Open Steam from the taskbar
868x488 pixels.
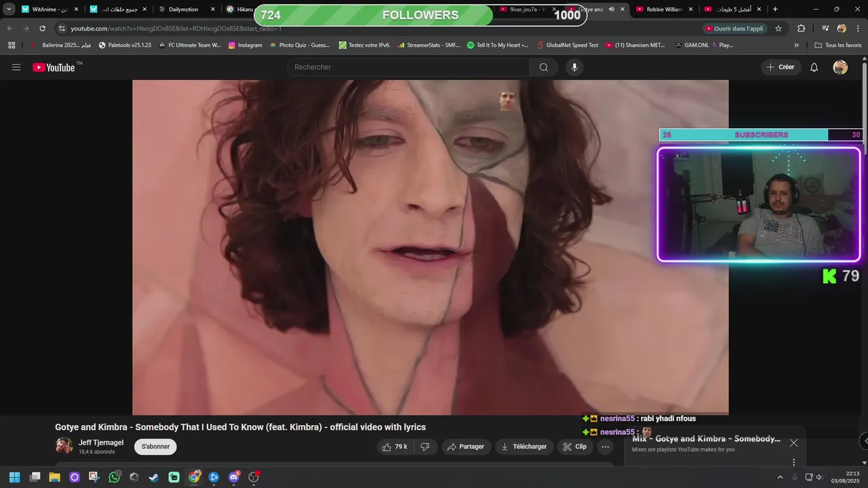(154, 477)
